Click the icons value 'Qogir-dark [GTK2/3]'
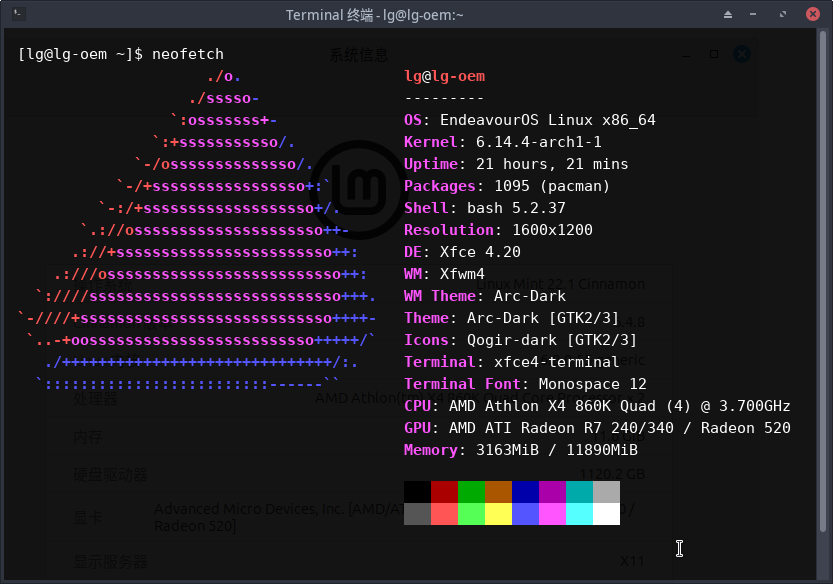The width and height of the screenshot is (833, 584). pos(552,340)
